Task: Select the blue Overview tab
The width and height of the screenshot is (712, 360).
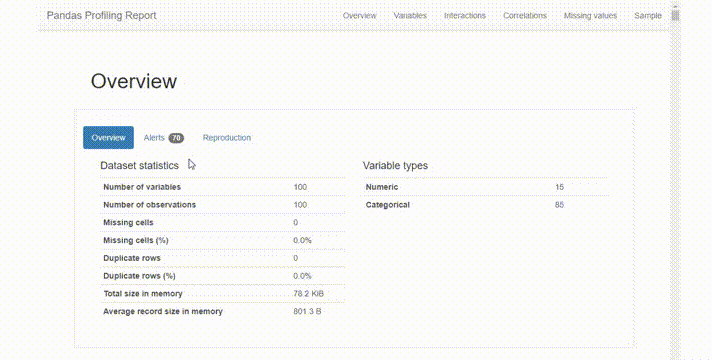Action: 108,138
